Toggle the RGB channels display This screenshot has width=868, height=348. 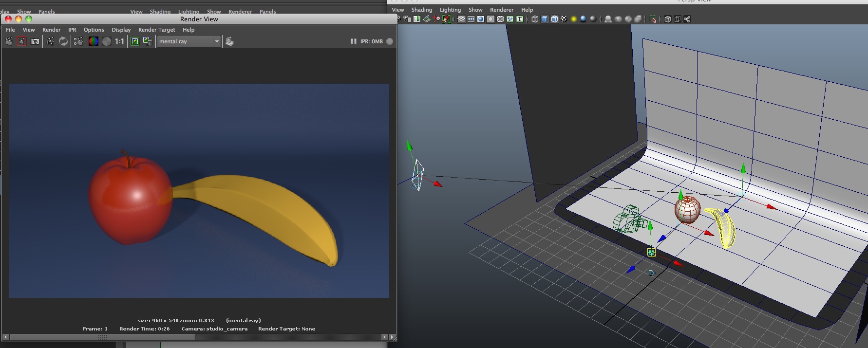93,41
